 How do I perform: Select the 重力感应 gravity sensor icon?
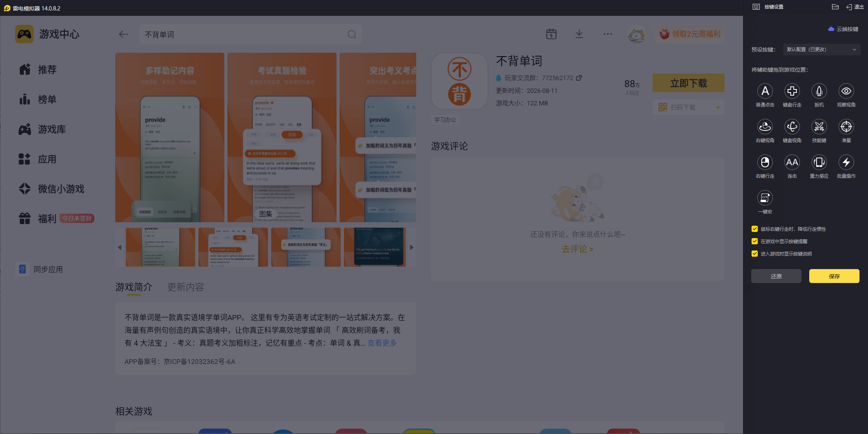pos(819,162)
